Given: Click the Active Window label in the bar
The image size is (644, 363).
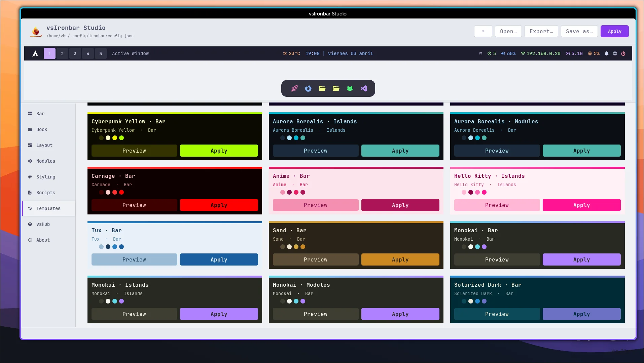Looking at the screenshot, I should pos(130,53).
